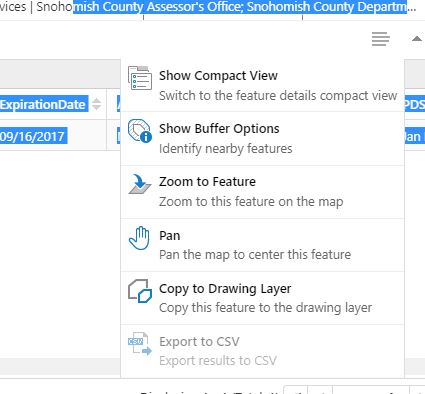Click 'Identify nearby features' description text
The image size is (425, 394).
[226, 149]
